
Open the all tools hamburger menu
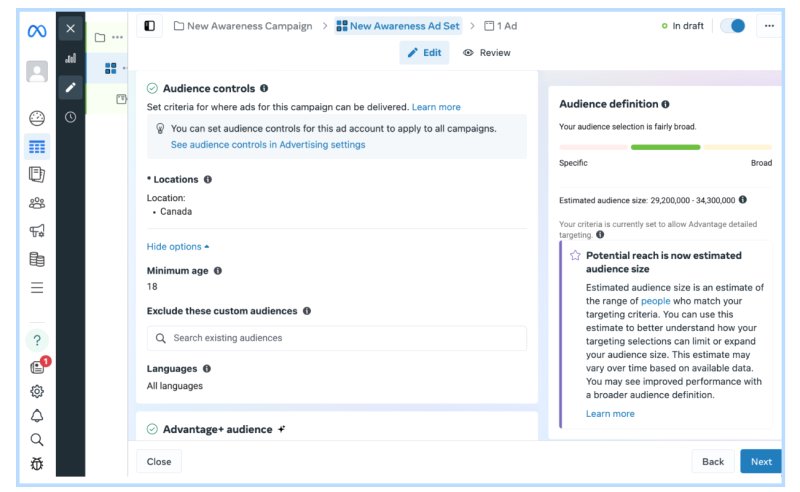(x=37, y=288)
